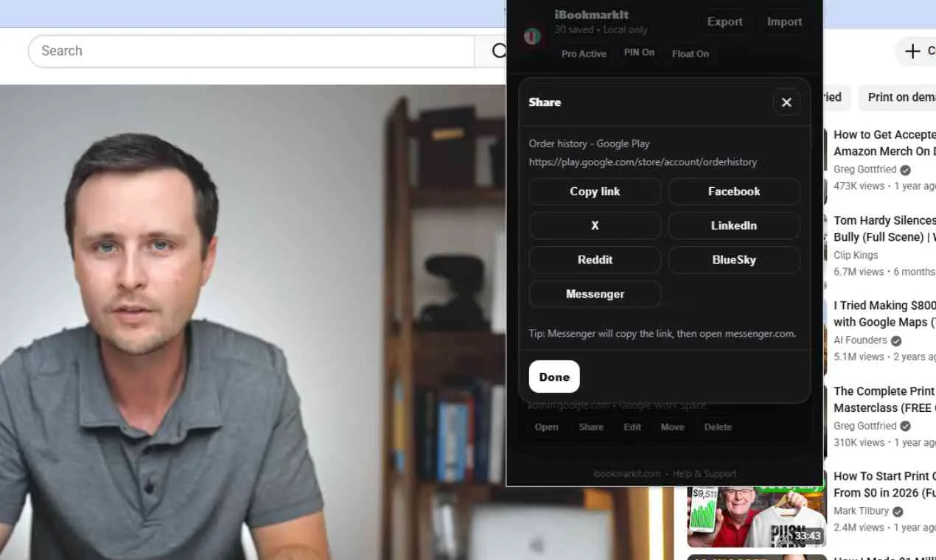Share the link to LinkedIn

[x=734, y=225]
